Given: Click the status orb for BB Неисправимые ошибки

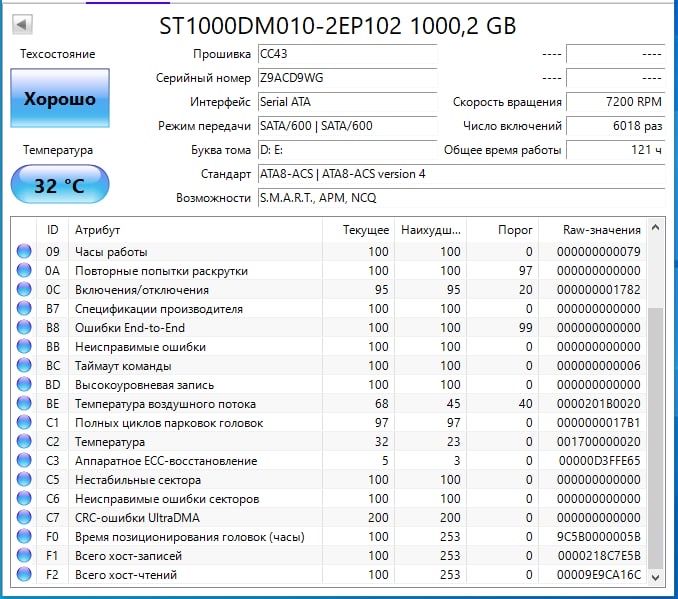Looking at the screenshot, I should pos(24,346).
